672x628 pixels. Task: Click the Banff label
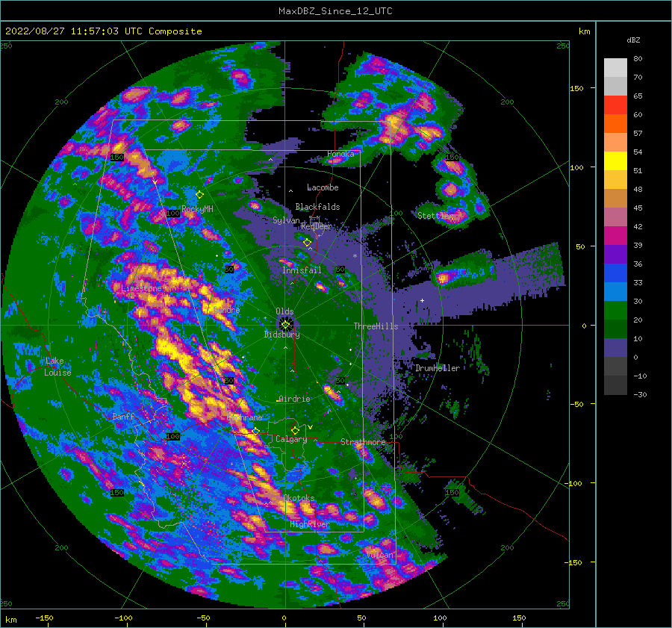click(123, 416)
